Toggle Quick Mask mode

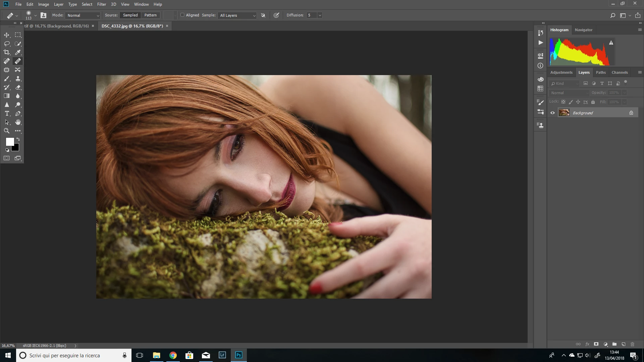[7, 158]
